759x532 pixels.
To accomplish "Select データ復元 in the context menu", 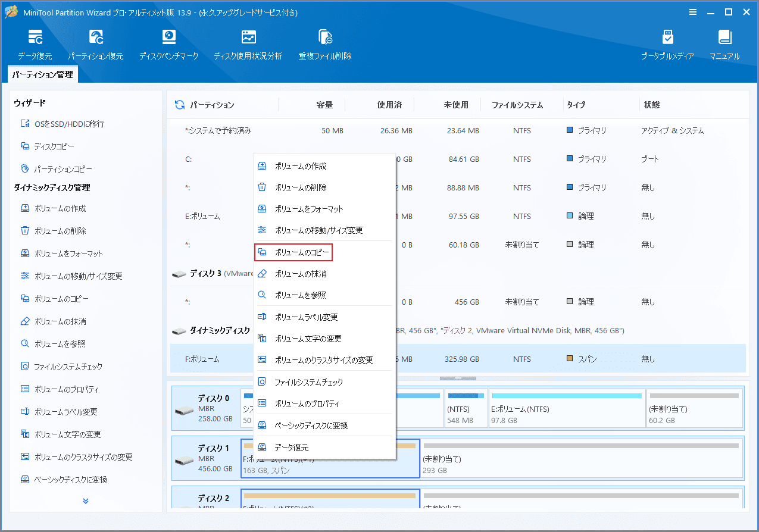I will click(324, 447).
